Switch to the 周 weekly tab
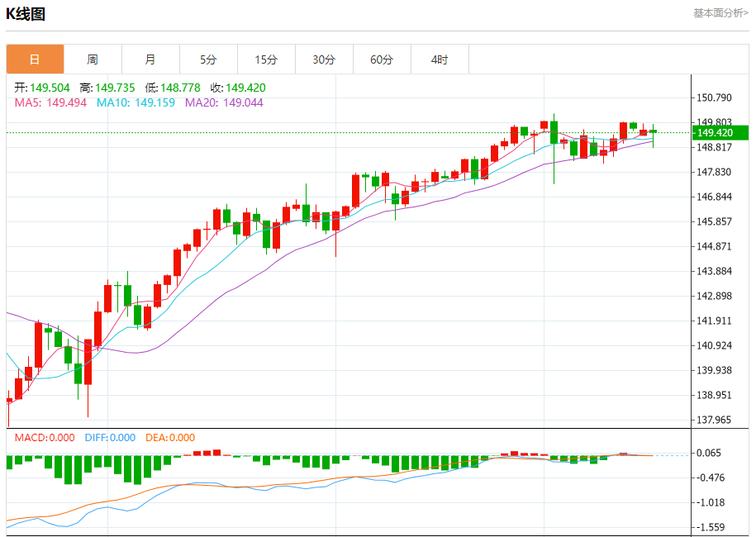The image size is (756, 537). point(93,59)
